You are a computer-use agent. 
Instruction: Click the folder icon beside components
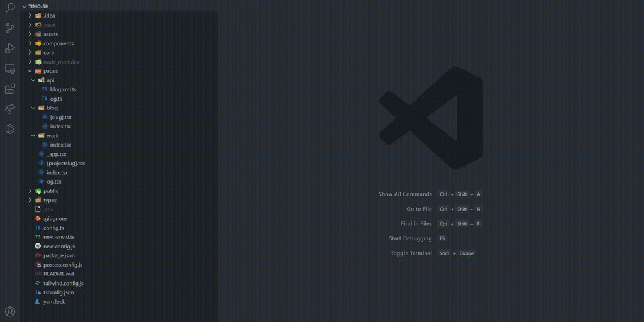tap(38, 43)
